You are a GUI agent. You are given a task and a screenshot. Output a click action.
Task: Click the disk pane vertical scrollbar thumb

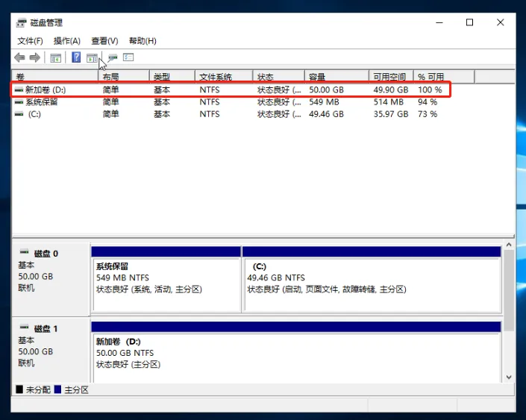(x=509, y=290)
